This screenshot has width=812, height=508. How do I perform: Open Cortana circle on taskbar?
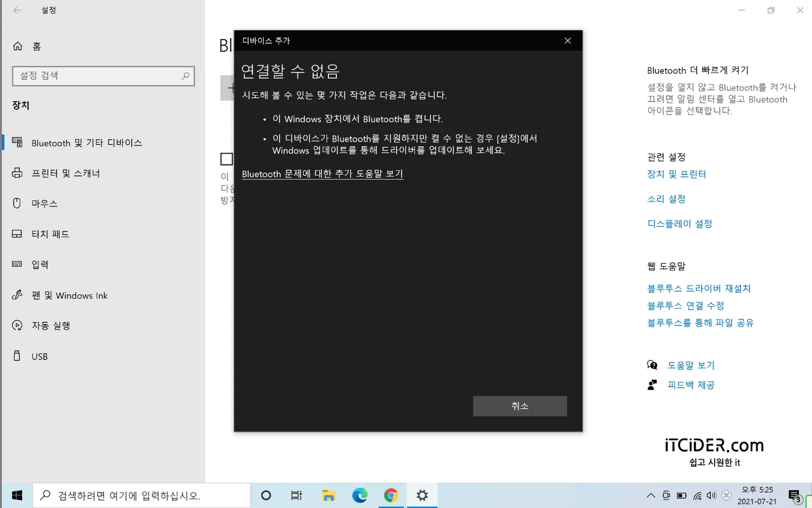tap(266, 495)
